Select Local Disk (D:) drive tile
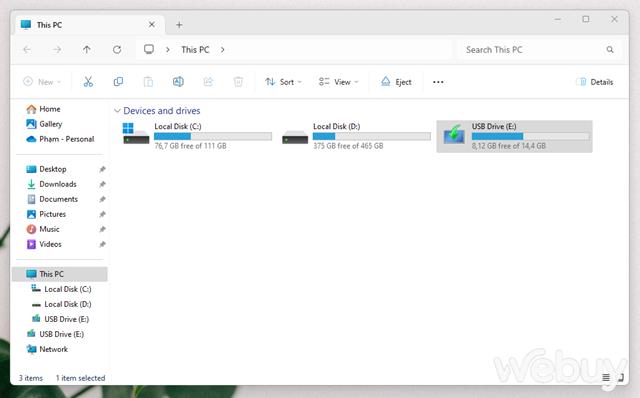Image resolution: width=640 pixels, height=398 pixels. click(x=356, y=136)
